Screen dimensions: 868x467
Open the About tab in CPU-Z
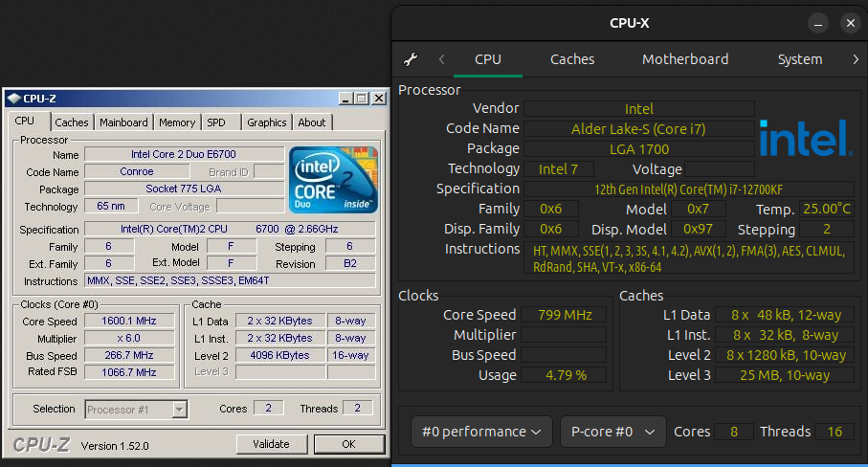click(312, 122)
